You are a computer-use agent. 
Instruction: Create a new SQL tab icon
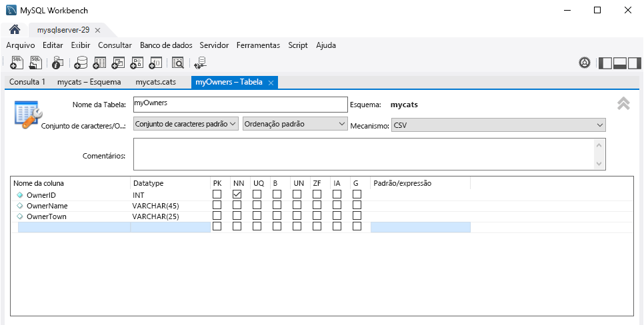coord(17,63)
